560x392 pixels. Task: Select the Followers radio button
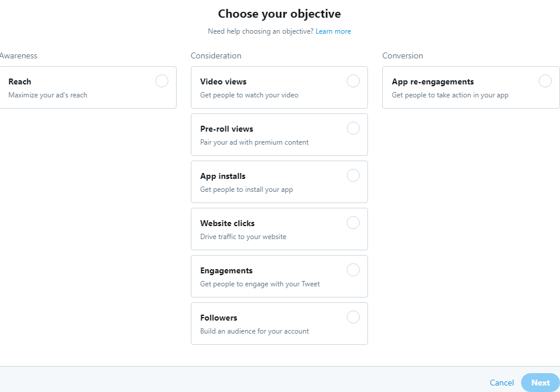click(353, 317)
